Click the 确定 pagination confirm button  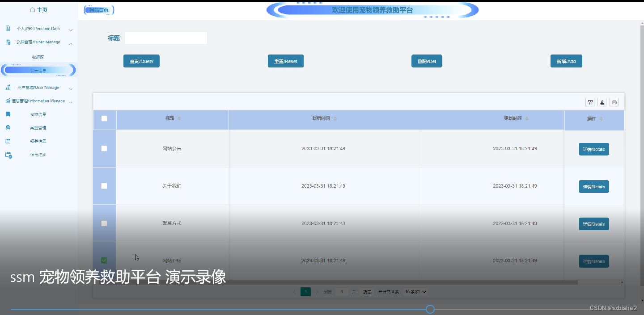coord(367,292)
